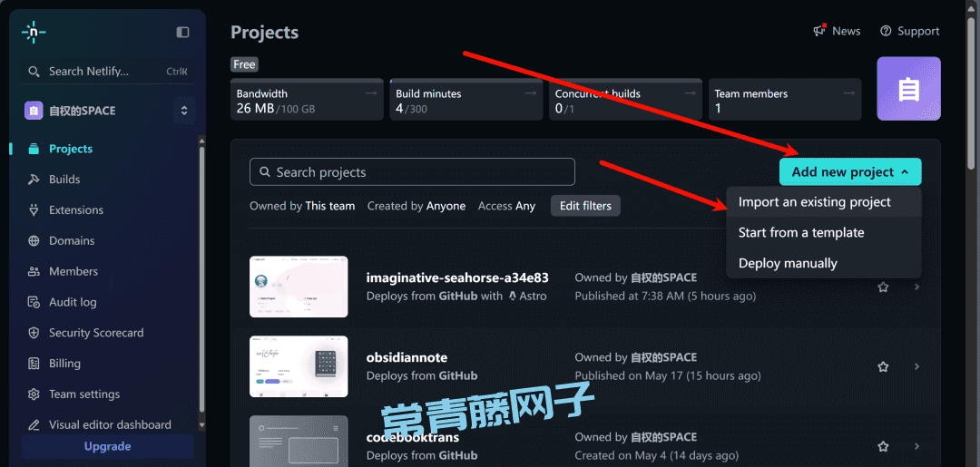Click the Support question mark icon

[886, 31]
